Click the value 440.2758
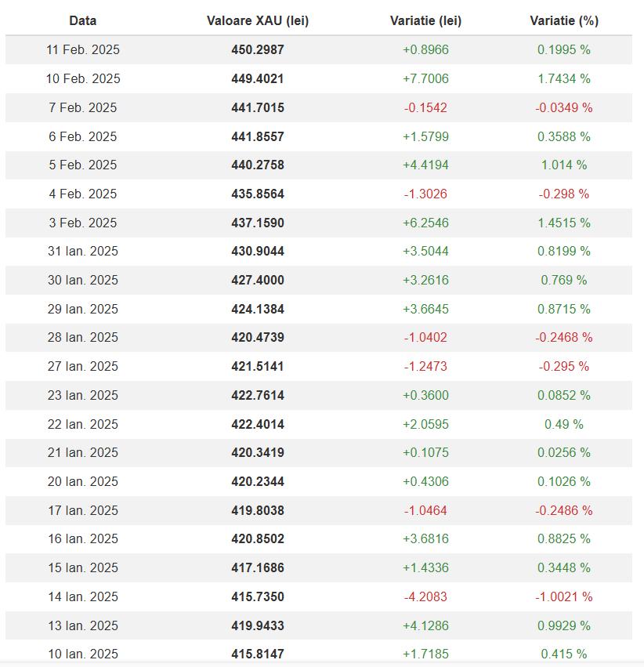 258,165
